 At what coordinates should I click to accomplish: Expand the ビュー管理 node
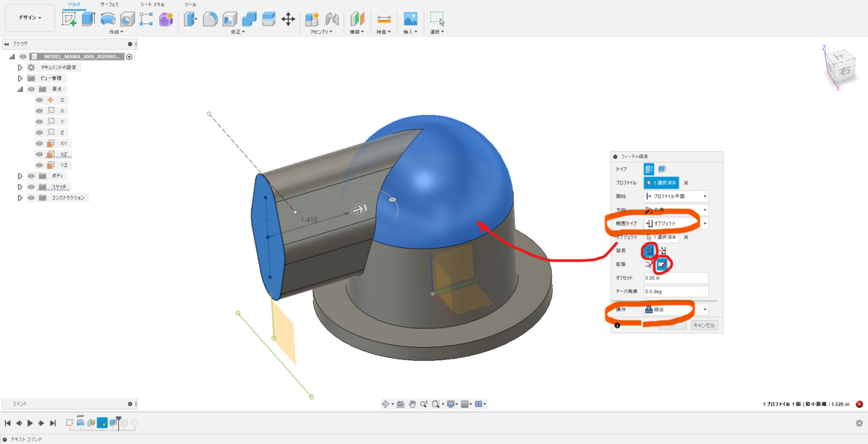pos(20,78)
